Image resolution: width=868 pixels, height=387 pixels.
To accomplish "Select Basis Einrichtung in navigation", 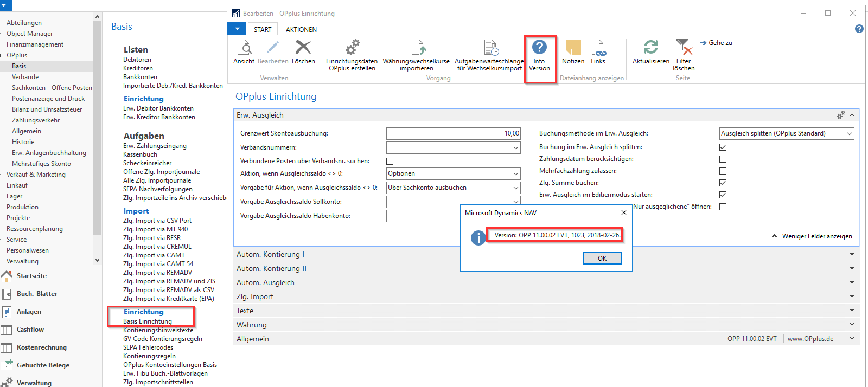I will [x=148, y=321].
